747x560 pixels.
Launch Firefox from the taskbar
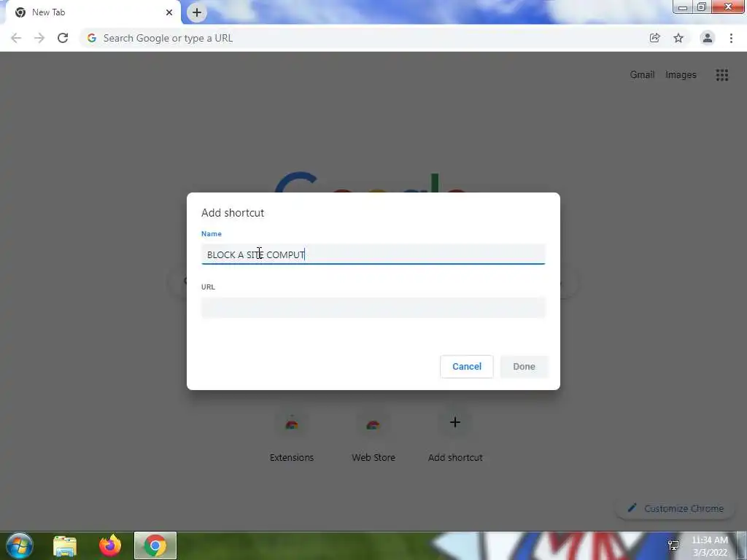110,545
